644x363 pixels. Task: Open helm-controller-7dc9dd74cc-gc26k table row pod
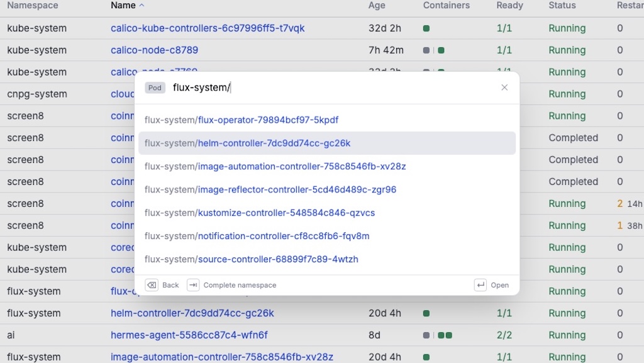[192, 313]
